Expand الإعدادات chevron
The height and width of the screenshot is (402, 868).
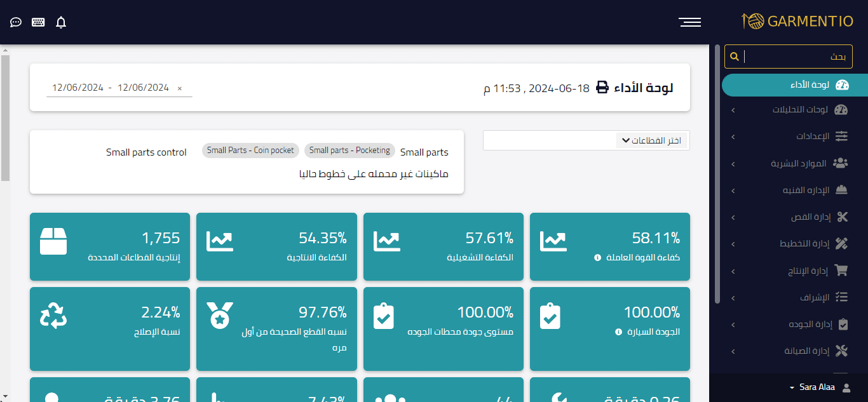tap(733, 137)
